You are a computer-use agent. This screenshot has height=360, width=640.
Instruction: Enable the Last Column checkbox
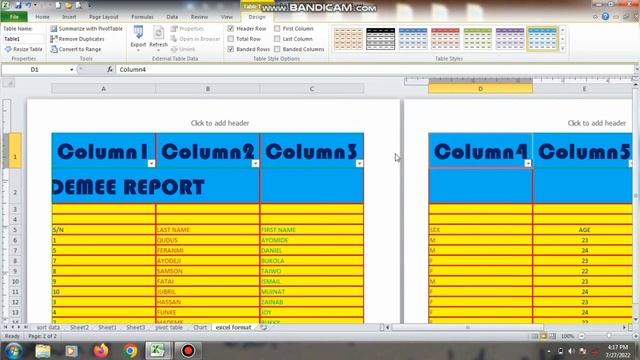(x=277, y=39)
